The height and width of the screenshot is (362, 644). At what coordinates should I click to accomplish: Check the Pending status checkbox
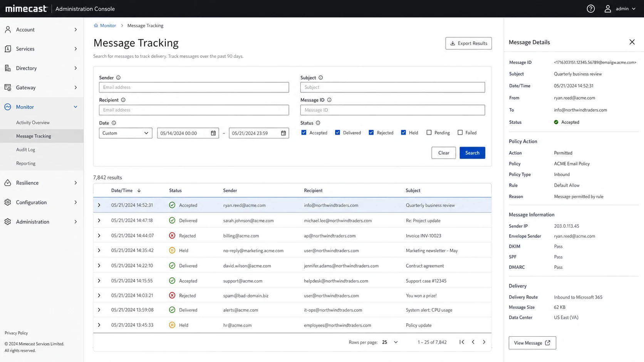point(429,133)
